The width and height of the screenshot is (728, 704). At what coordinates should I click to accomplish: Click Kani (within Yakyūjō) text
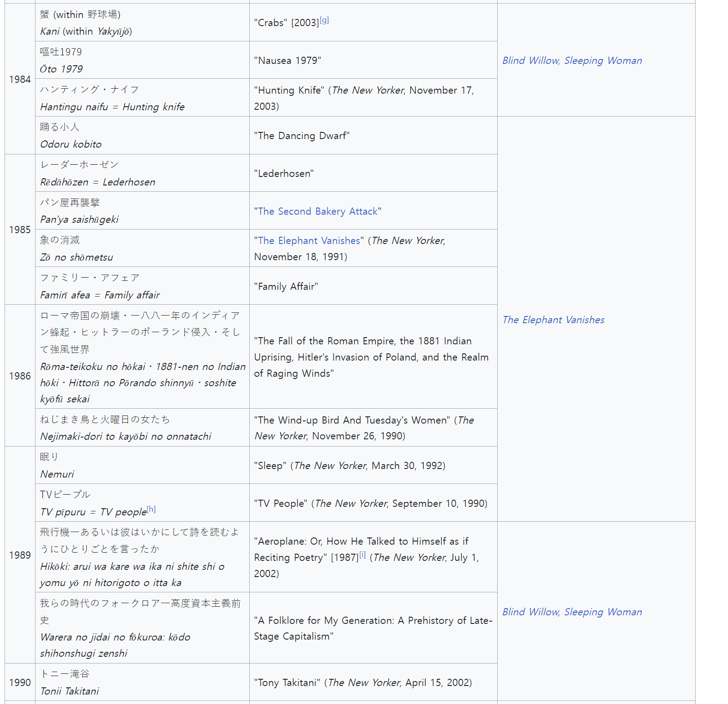click(86, 31)
